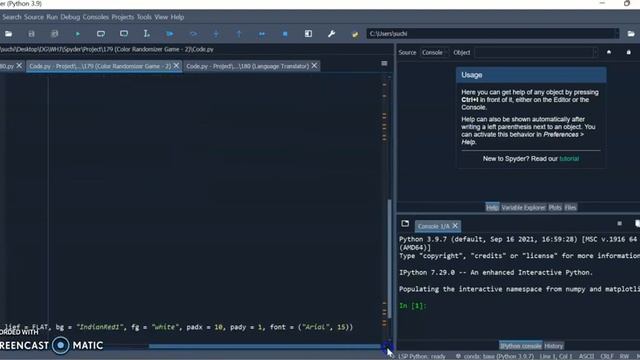Open the View menu

[161, 17]
